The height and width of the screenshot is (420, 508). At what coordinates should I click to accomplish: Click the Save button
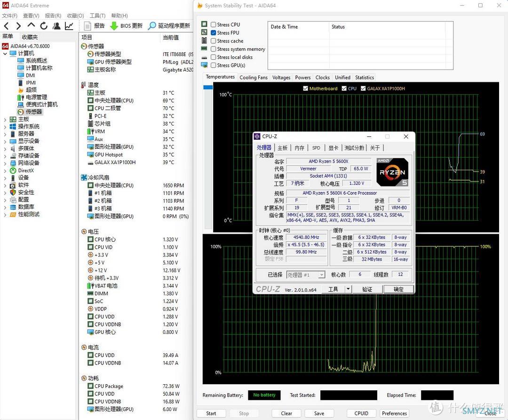point(319,413)
